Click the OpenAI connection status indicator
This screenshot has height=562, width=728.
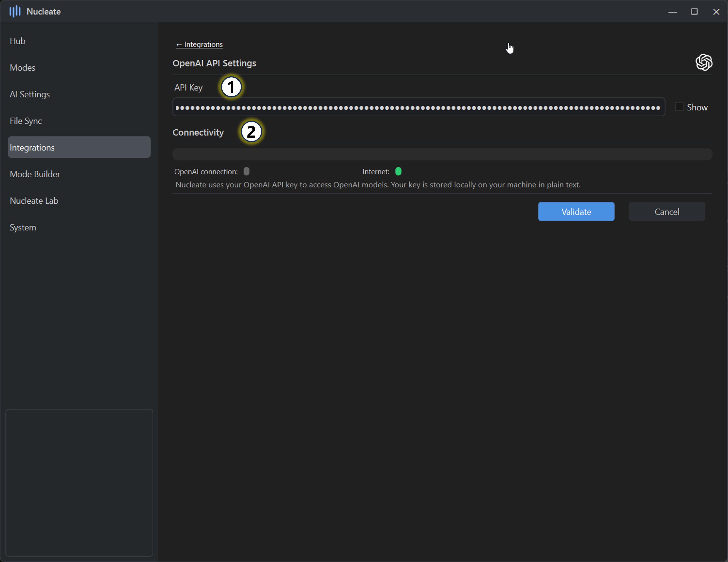tap(246, 171)
